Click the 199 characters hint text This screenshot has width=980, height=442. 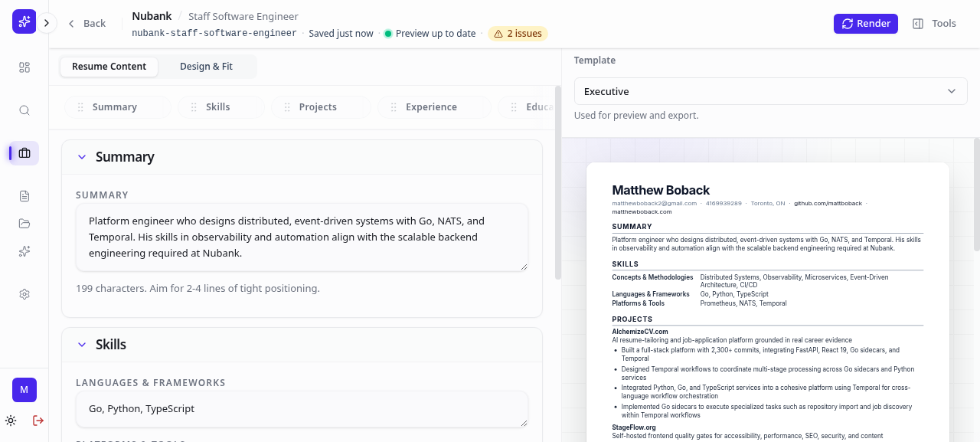[198, 289]
